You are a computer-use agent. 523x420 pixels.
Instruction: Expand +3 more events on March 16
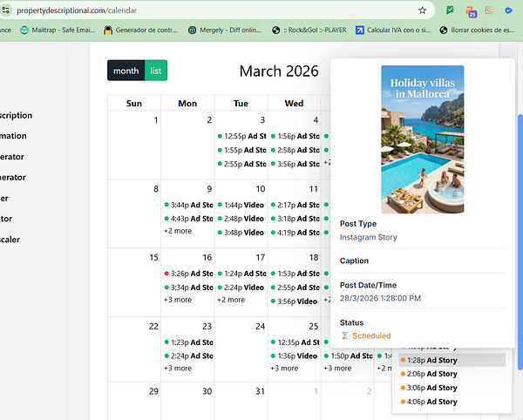coord(178,300)
